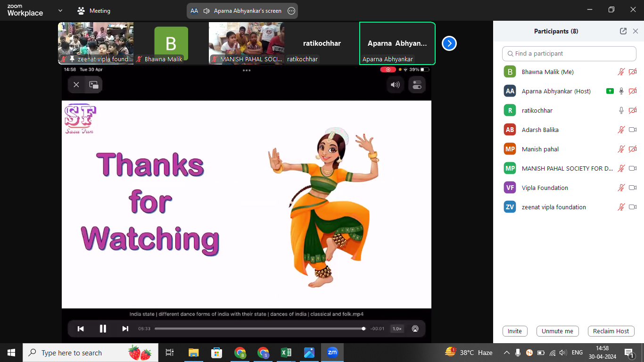This screenshot has height=362, width=644.
Task: Toggle picture-in-picture mode in the player
Action: [94, 85]
